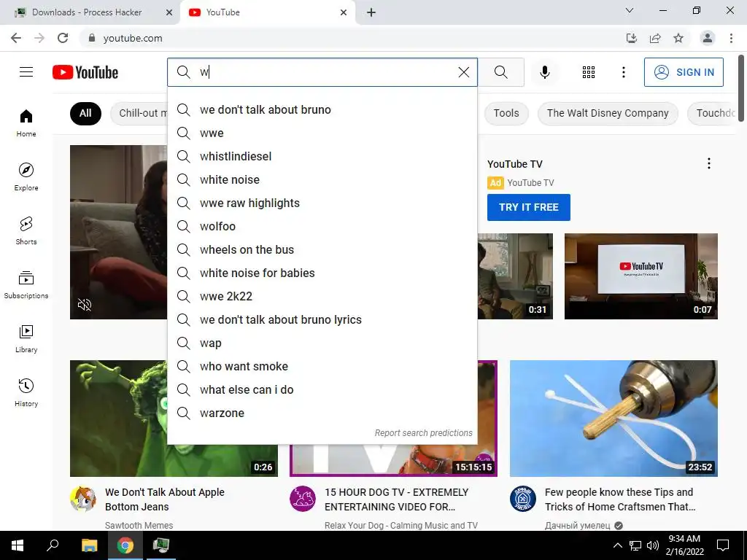
Task: Go to Home in the sidebar
Action: [26, 122]
